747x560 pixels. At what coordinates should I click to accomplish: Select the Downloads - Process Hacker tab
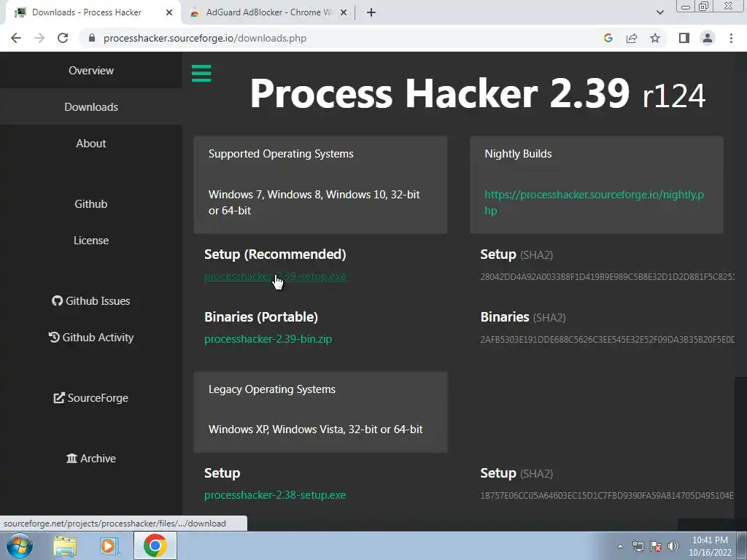93,12
